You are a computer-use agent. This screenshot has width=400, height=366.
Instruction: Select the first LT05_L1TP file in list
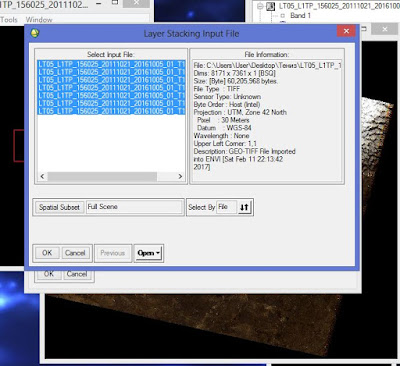pos(111,64)
